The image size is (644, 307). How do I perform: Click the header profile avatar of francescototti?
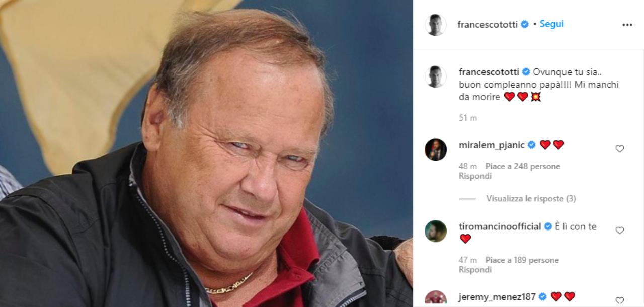[435, 25]
